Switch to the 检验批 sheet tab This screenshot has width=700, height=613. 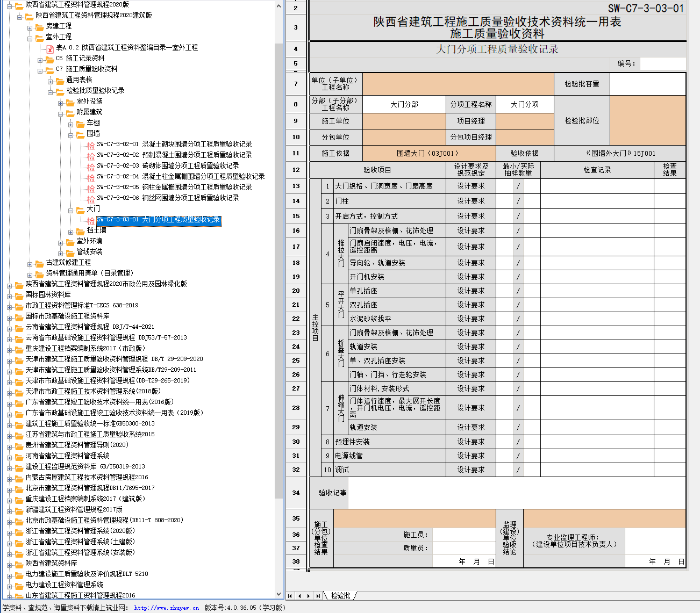pos(340,596)
